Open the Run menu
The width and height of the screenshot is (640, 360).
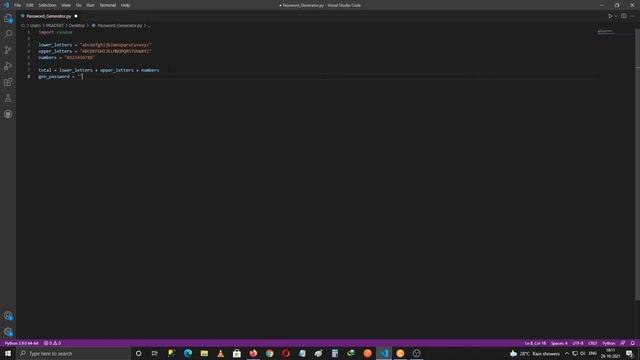(x=91, y=5)
